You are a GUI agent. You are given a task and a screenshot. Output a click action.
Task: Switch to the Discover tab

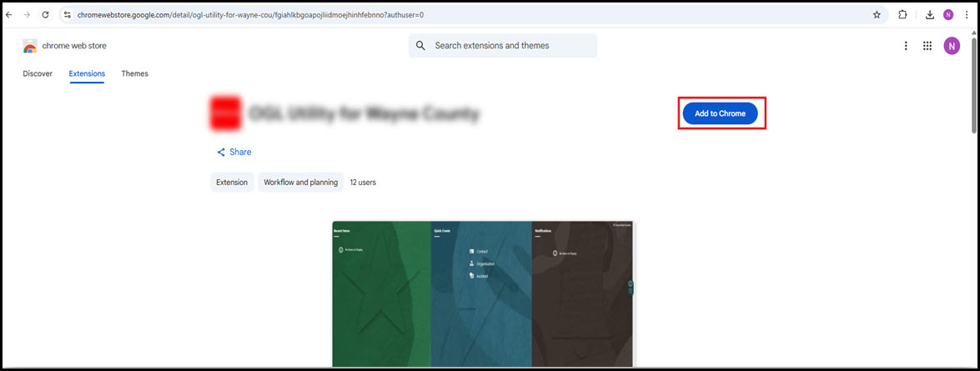pyautogui.click(x=38, y=73)
